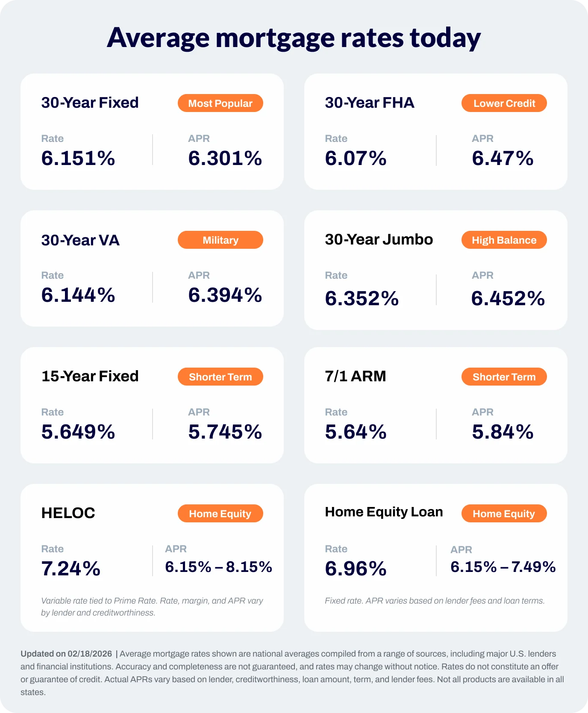Click the 5.649% rate figure
588x713 pixels.
pos(78,432)
